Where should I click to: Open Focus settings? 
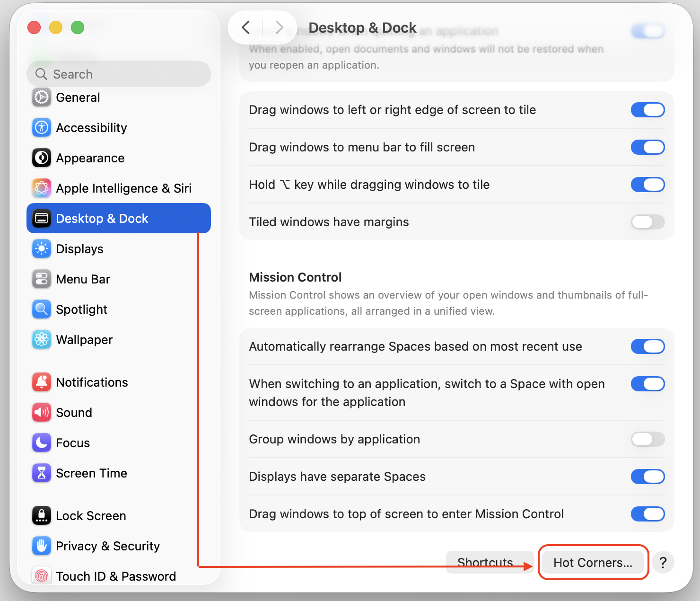(x=119, y=443)
